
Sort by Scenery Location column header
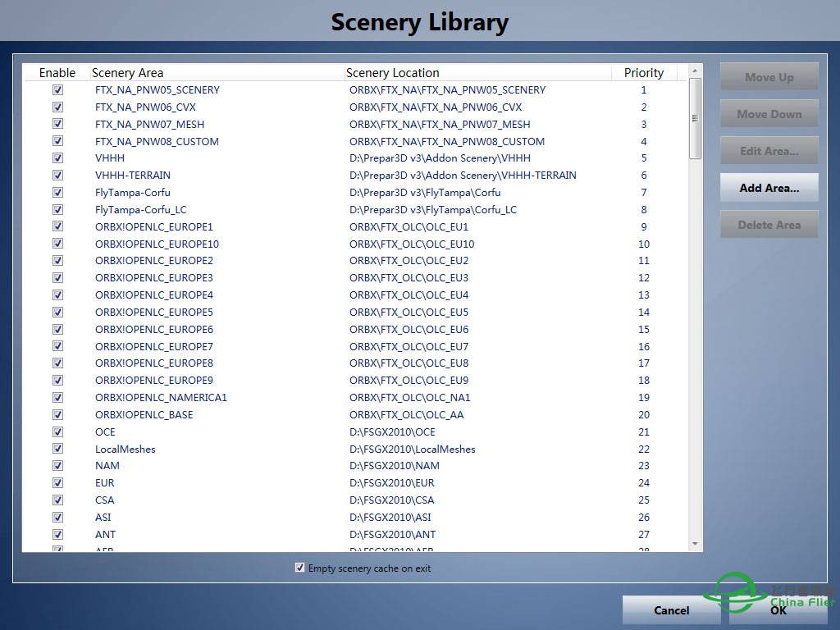(x=392, y=73)
